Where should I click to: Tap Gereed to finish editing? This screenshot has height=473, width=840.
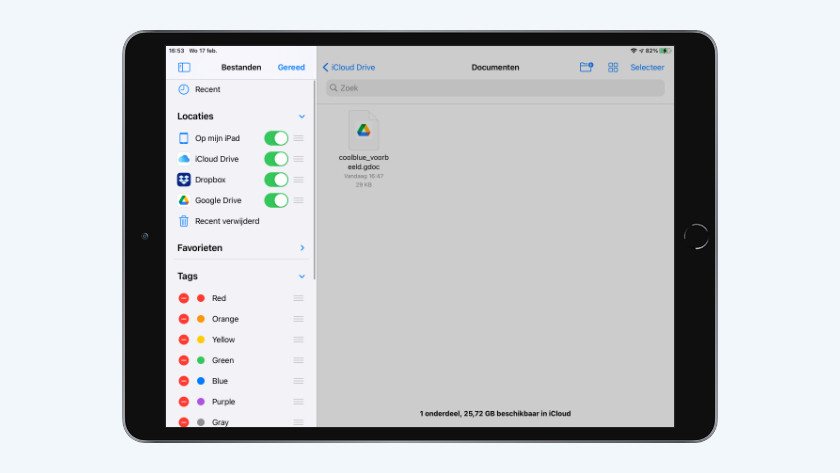(x=291, y=67)
